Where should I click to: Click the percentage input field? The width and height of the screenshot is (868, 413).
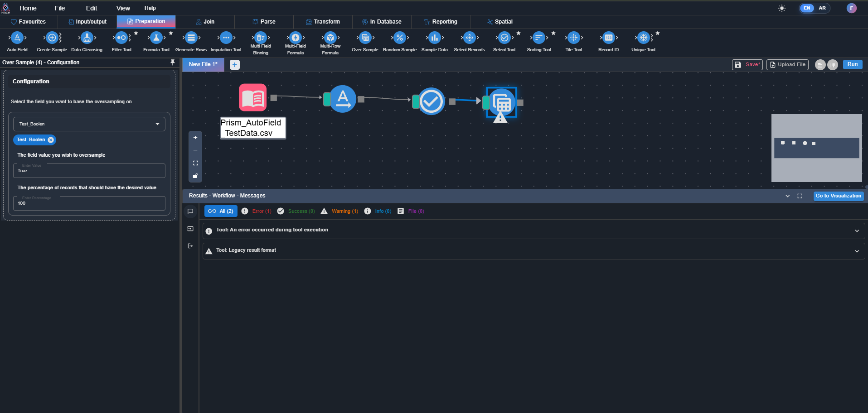(89, 204)
